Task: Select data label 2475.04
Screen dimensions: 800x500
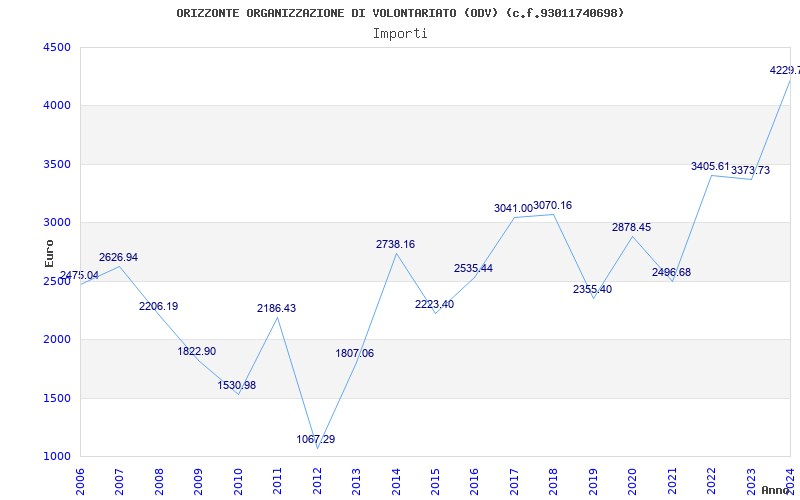Action: pyautogui.click(x=79, y=276)
